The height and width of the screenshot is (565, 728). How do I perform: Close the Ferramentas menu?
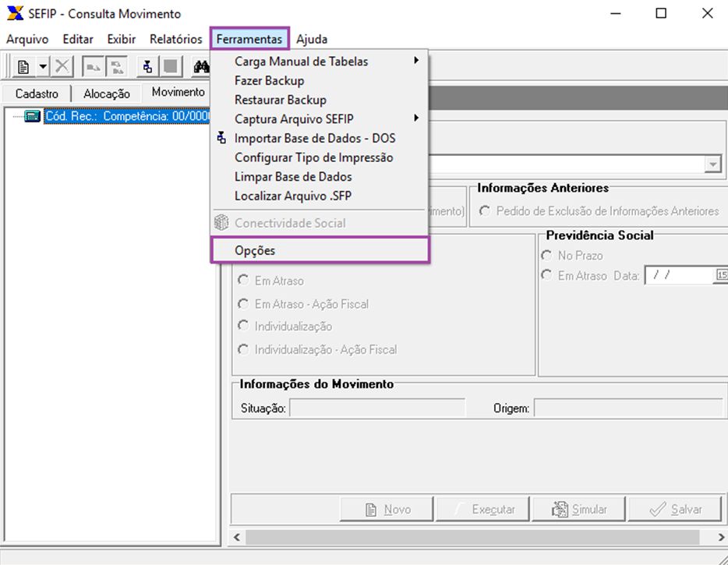click(x=249, y=39)
